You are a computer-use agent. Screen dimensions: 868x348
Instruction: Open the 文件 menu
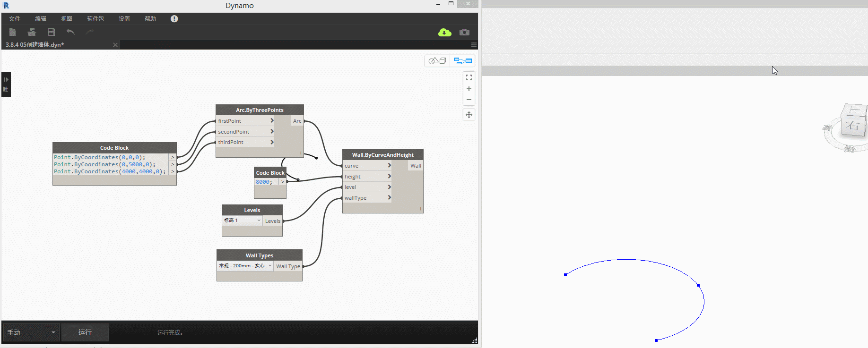[x=15, y=19]
